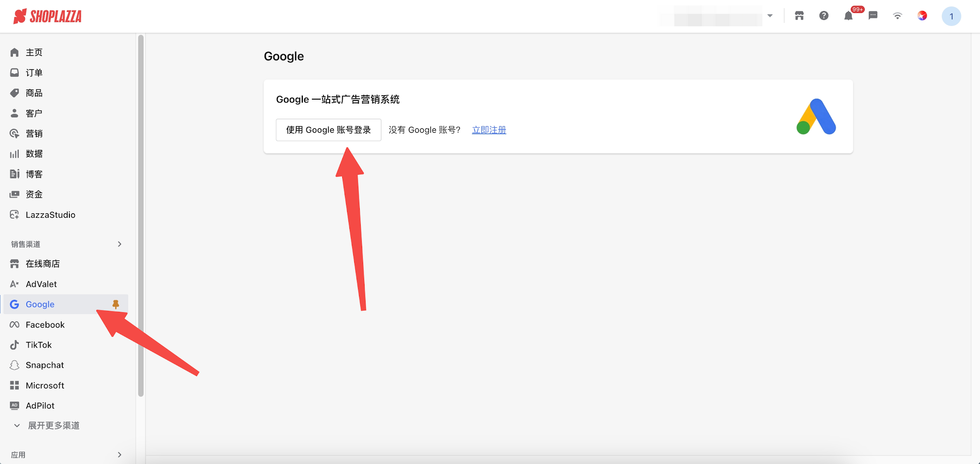The width and height of the screenshot is (980, 464).
Task: Click the sidebar vertical scrollbar
Action: pyautogui.click(x=141, y=215)
